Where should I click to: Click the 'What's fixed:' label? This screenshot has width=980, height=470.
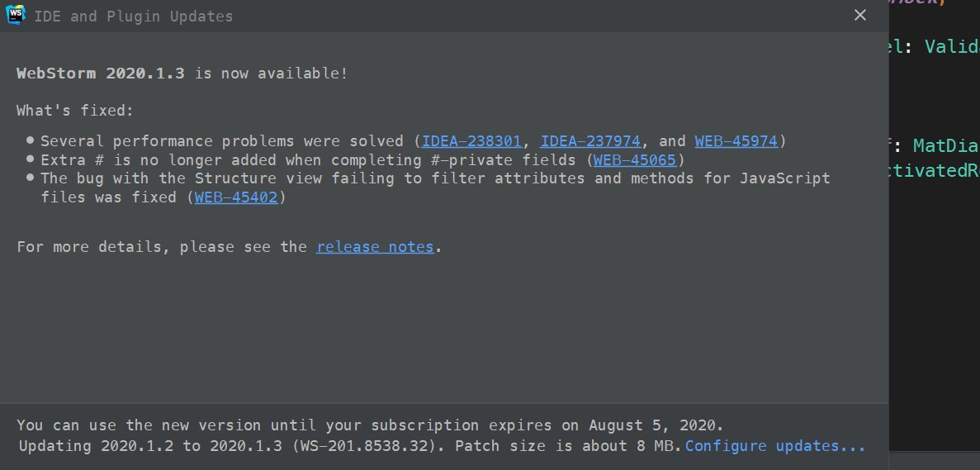[74, 111]
